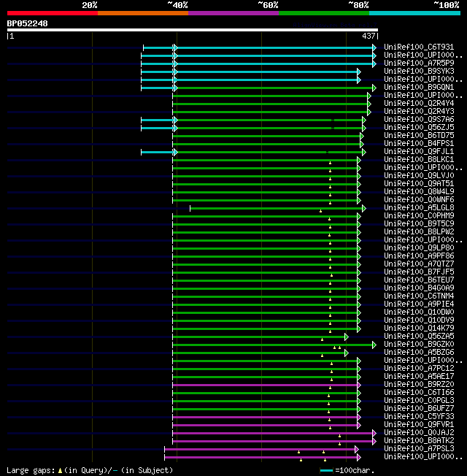Open hit UniRef100_B9SYK3

point(419,71)
